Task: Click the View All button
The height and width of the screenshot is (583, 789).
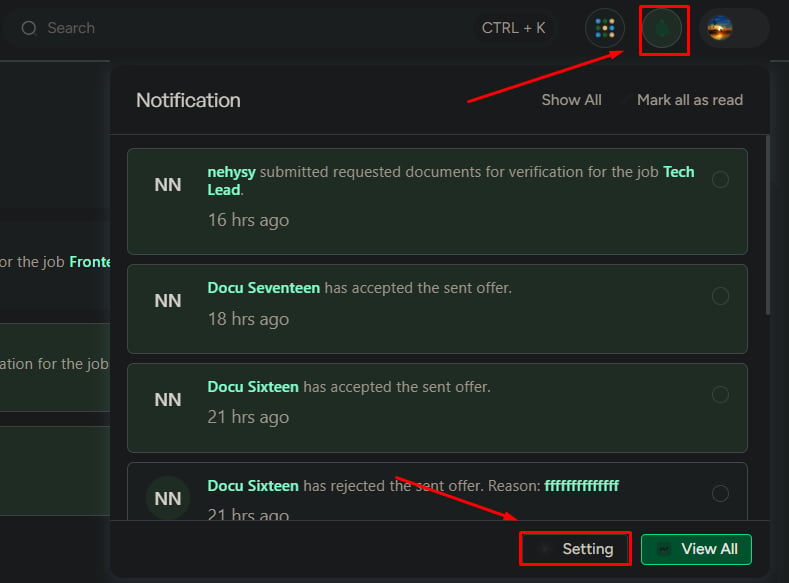Action: pos(696,549)
